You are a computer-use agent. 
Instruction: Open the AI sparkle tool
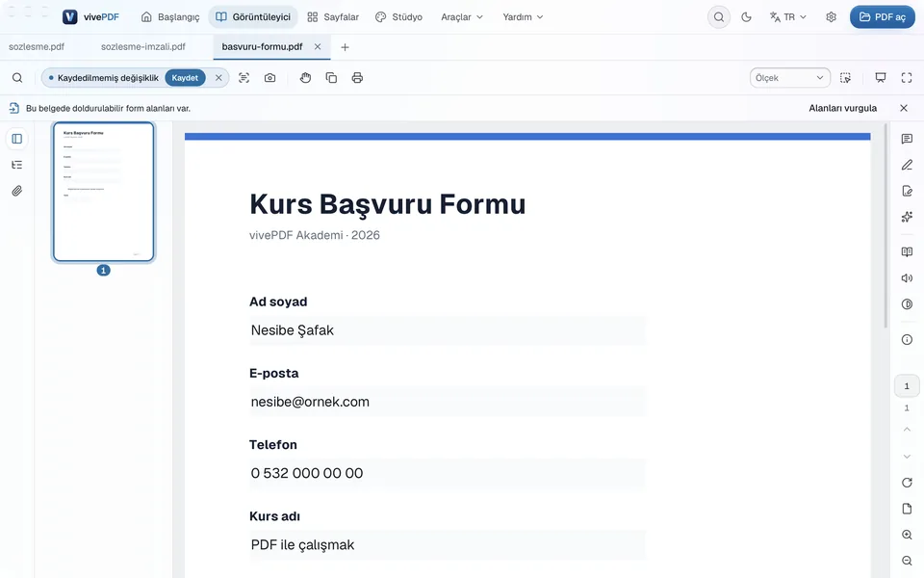click(907, 217)
